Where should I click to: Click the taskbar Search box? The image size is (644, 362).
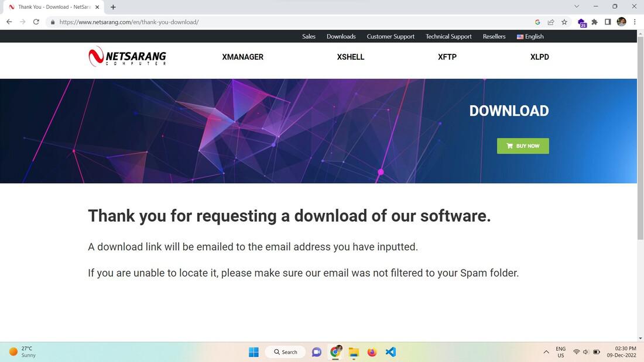pos(286,351)
